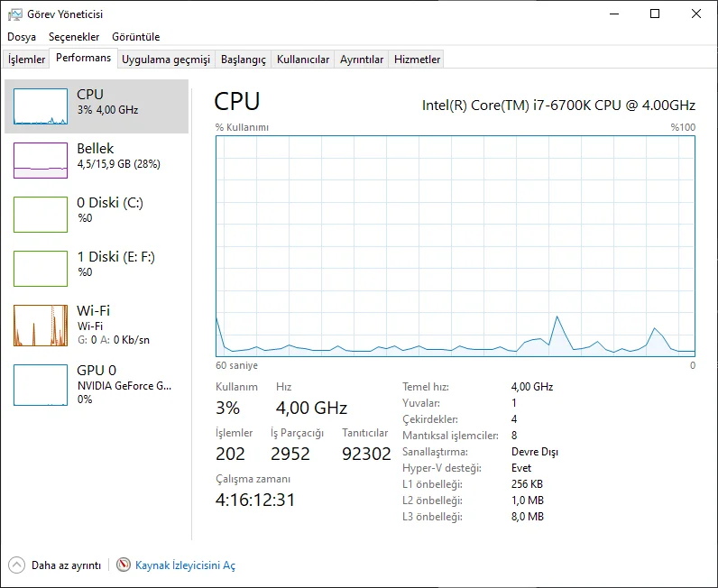Open the Seçenekler menu

[x=74, y=37]
